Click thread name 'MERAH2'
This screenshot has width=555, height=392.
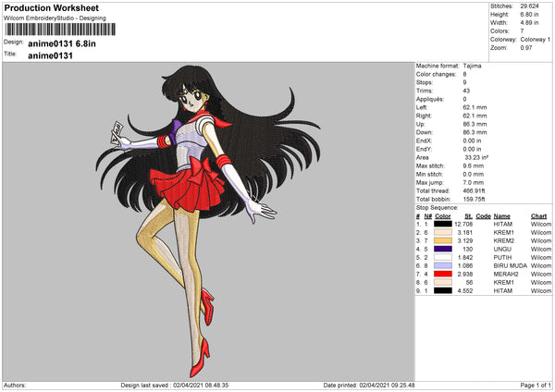[505, 274]
